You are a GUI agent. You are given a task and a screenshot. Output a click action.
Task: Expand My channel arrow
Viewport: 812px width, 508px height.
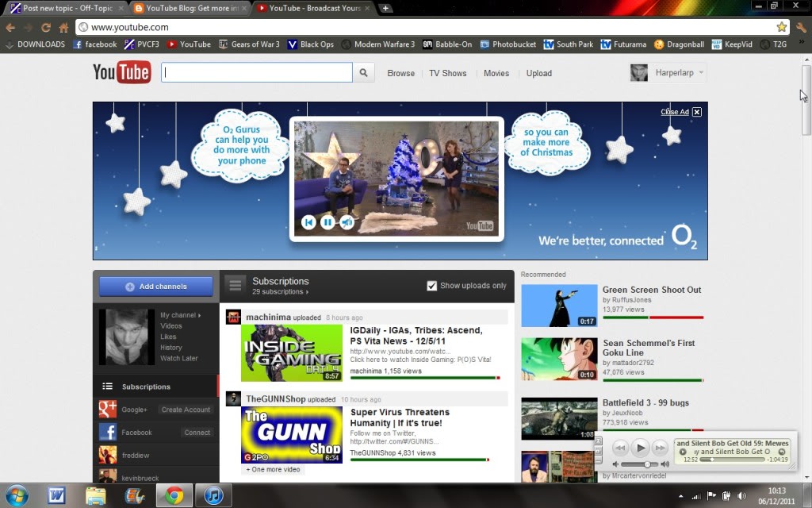199,315
